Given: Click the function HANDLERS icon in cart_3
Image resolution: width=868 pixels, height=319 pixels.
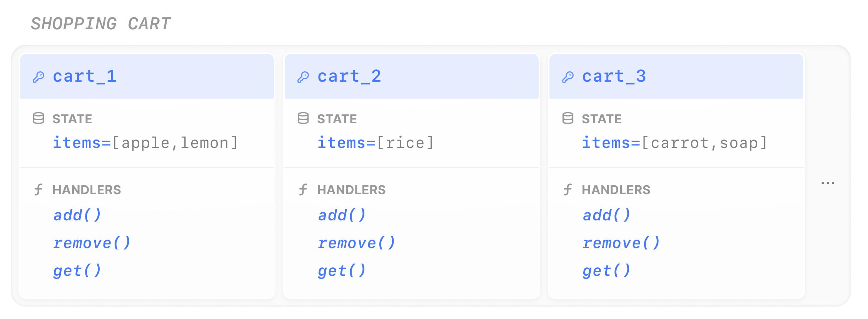Looking at the screenshot, I should (568, 190).
